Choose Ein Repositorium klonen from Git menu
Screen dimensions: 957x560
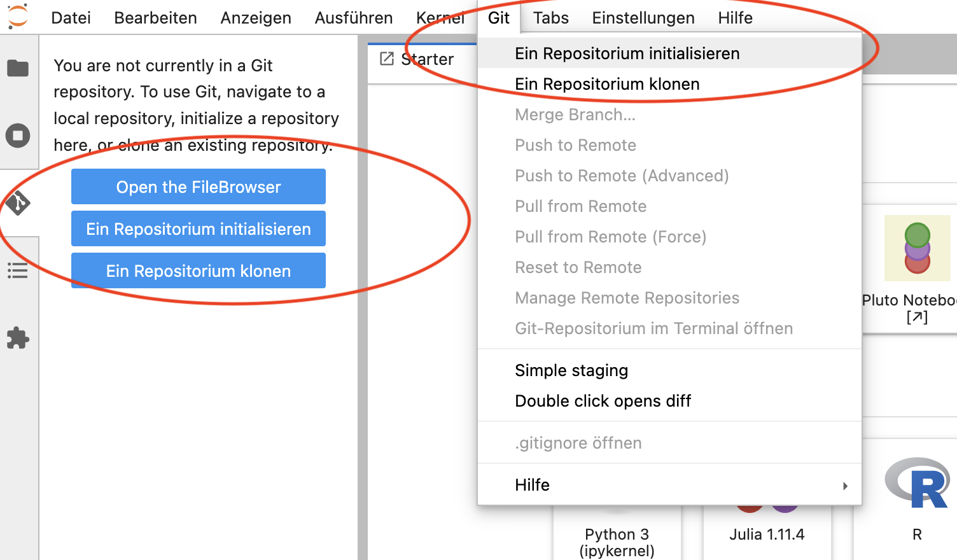[x=607, y=84]
